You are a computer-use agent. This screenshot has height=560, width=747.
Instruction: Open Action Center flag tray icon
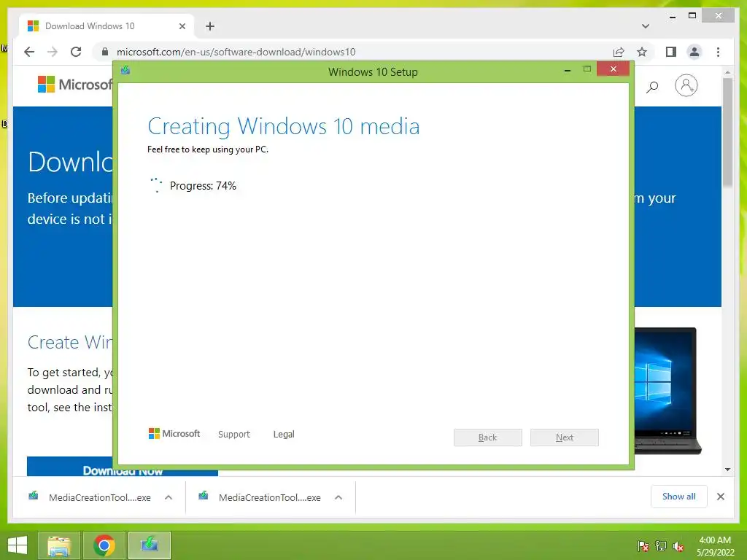pyautogui.click(x=643, y=546)
